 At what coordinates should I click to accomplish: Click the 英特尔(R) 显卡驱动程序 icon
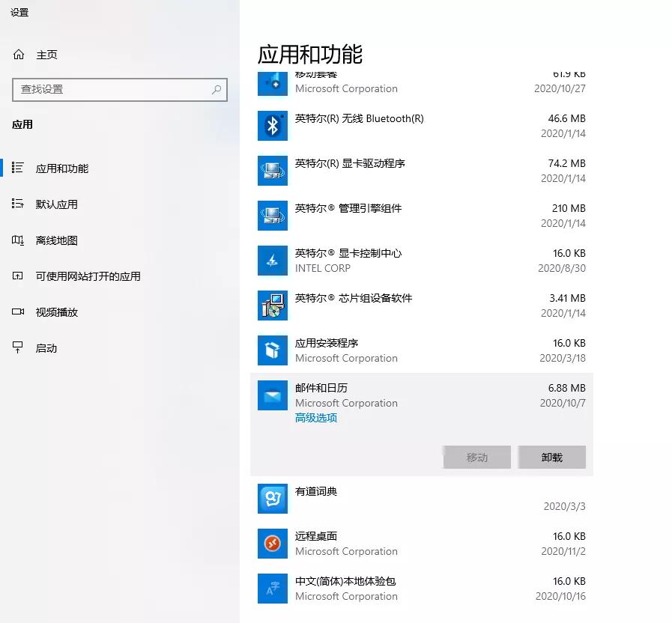click(272, 170)
